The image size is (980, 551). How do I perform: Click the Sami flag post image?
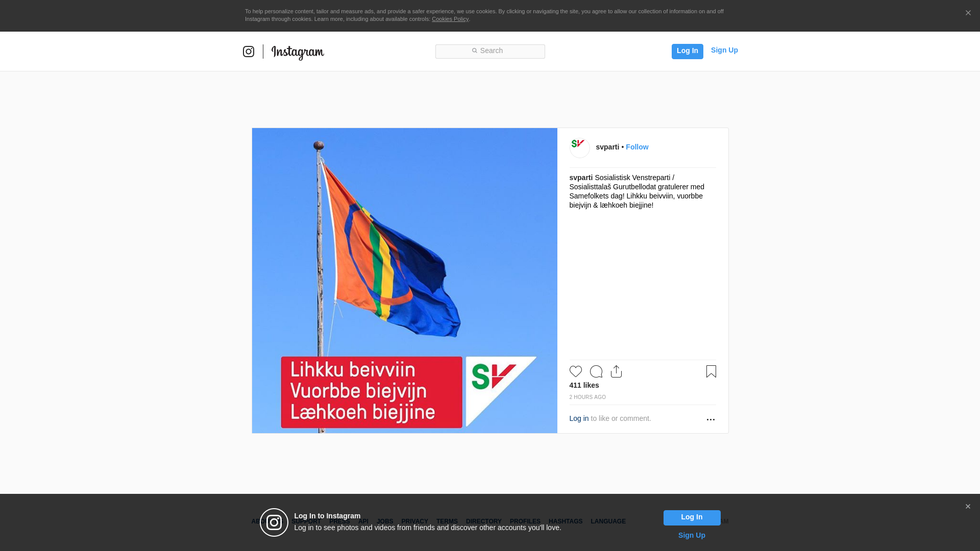click(404, 281)
